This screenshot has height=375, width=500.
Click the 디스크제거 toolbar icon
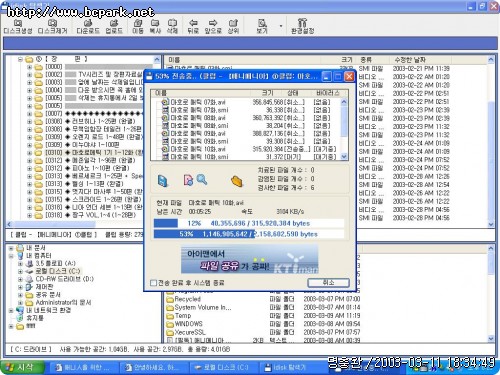tap(52, 23)
